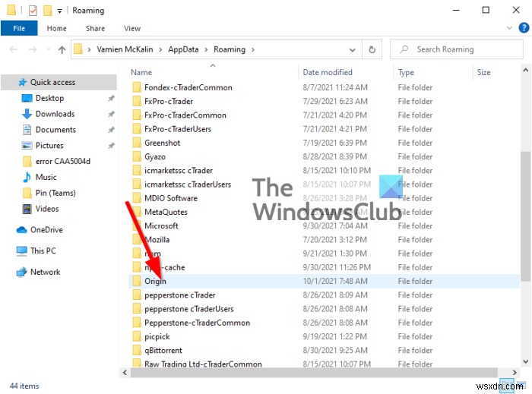
Task: Open Recent locations dropdown arrow
Action: [46, 50]
